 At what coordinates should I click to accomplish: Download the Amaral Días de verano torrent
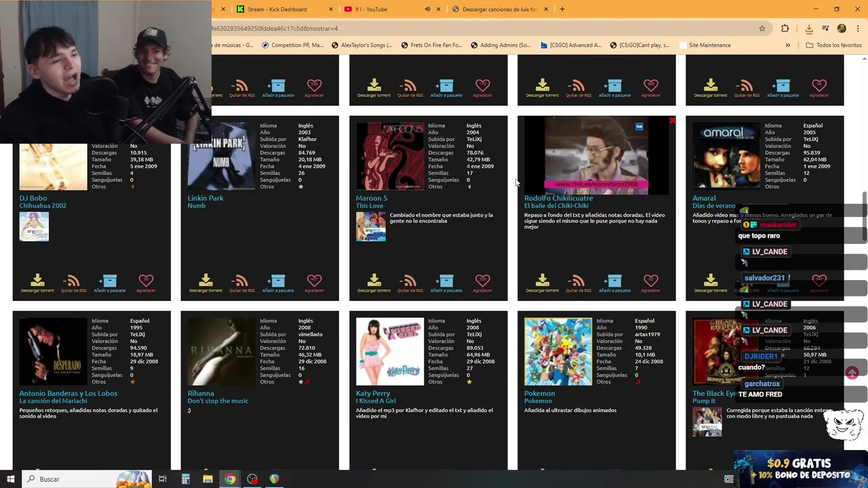(x=710, y=283)
